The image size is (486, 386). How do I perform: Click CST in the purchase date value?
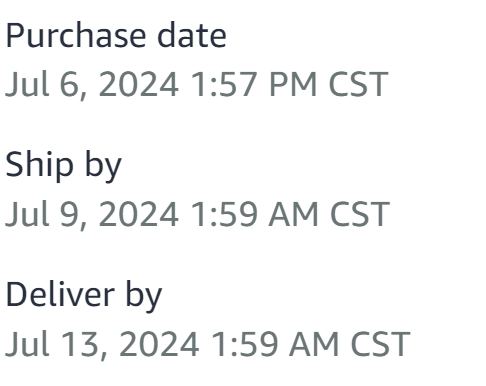click(x=358, y=84)
